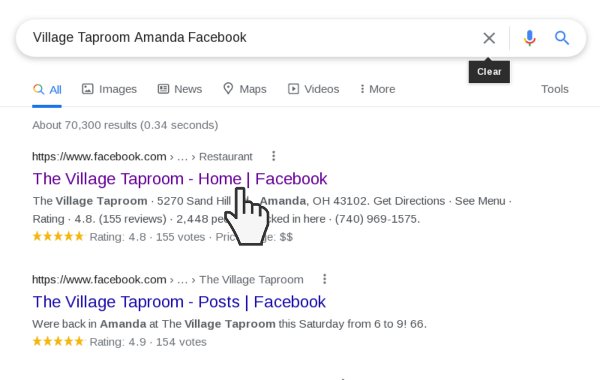Click facebook.com URL above Posts result

pos(99,280)
